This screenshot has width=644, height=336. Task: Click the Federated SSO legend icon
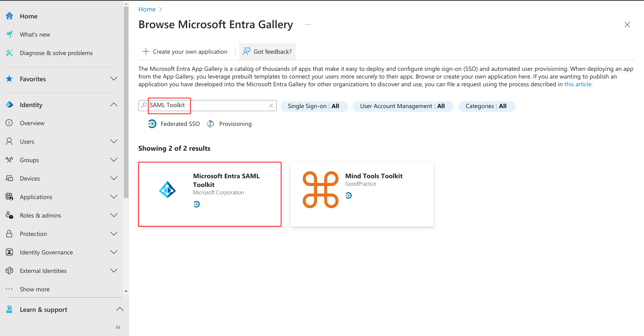click(x=152, y=124)
